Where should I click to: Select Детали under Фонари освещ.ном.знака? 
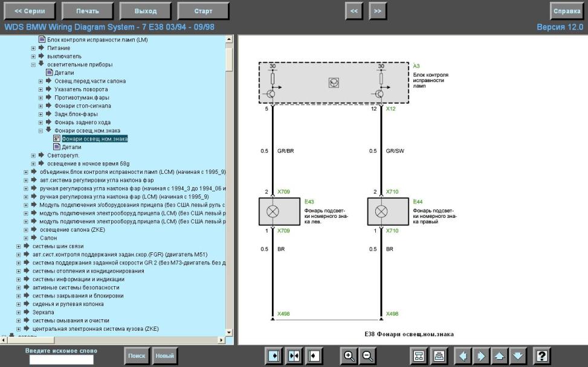[x=71, y=147]
